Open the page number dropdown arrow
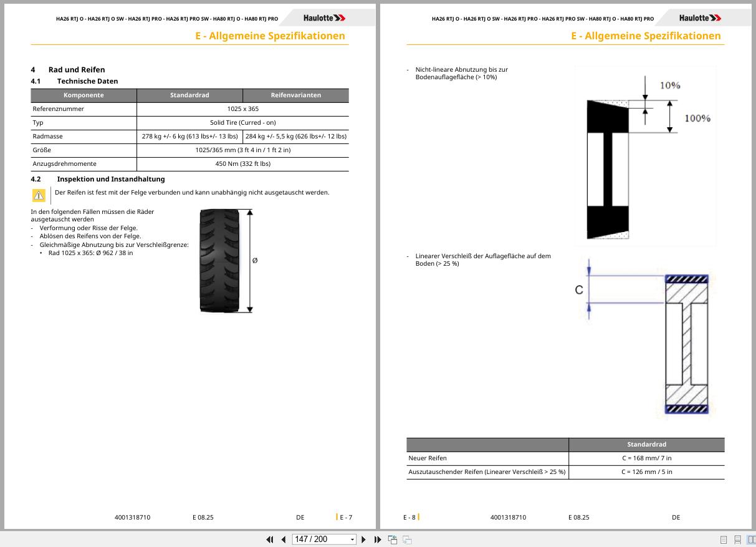 [353, 540]
